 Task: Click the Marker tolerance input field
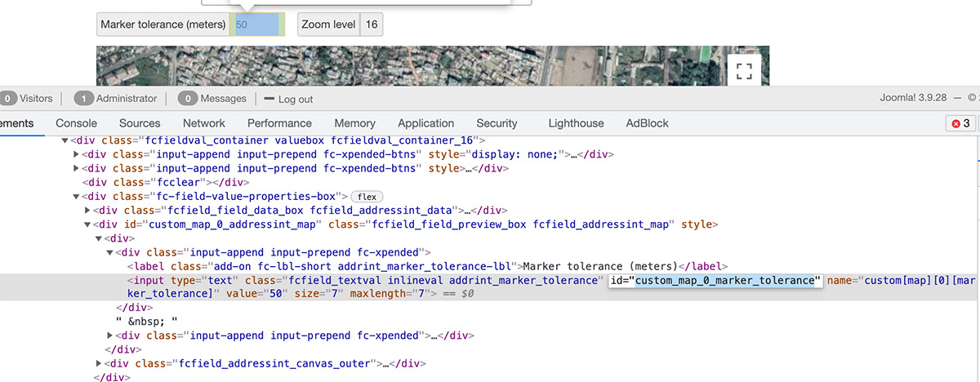tap(257, 24)
